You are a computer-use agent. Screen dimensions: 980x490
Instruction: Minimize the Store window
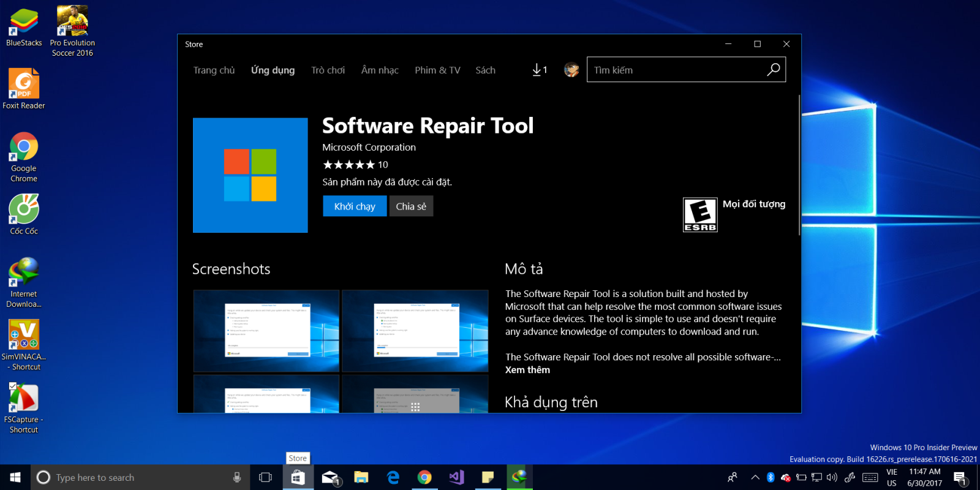tap(728, 44)
